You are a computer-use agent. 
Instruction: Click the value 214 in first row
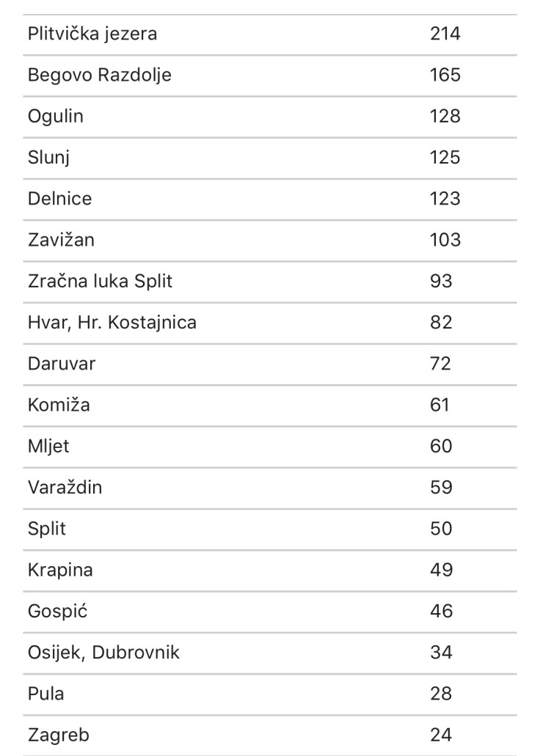tap(445, 34)
